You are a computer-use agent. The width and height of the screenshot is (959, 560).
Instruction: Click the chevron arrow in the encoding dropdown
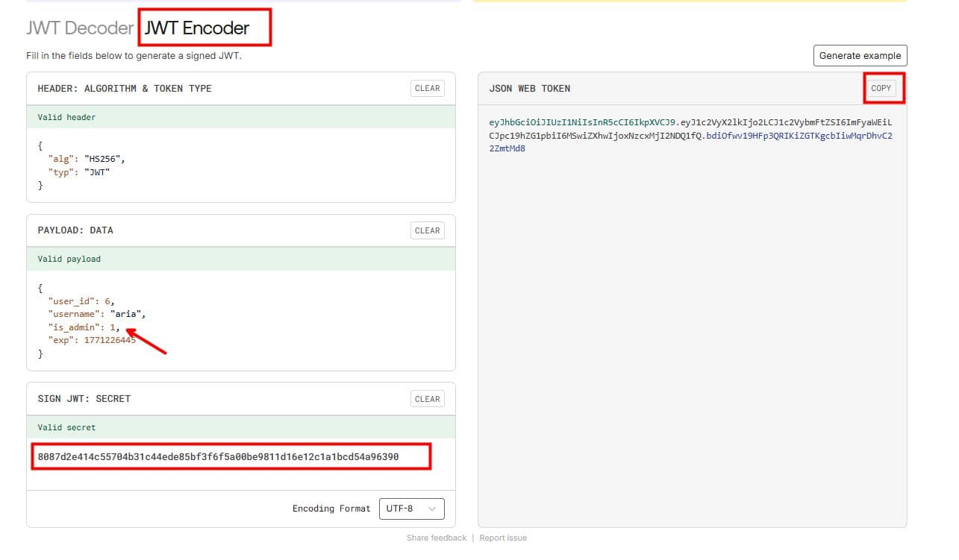pyautogui.click(x=432, y=509)
